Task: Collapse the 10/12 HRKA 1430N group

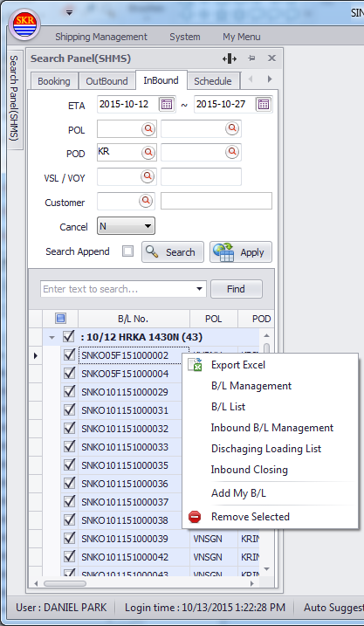Action: (x=52, y=337)
